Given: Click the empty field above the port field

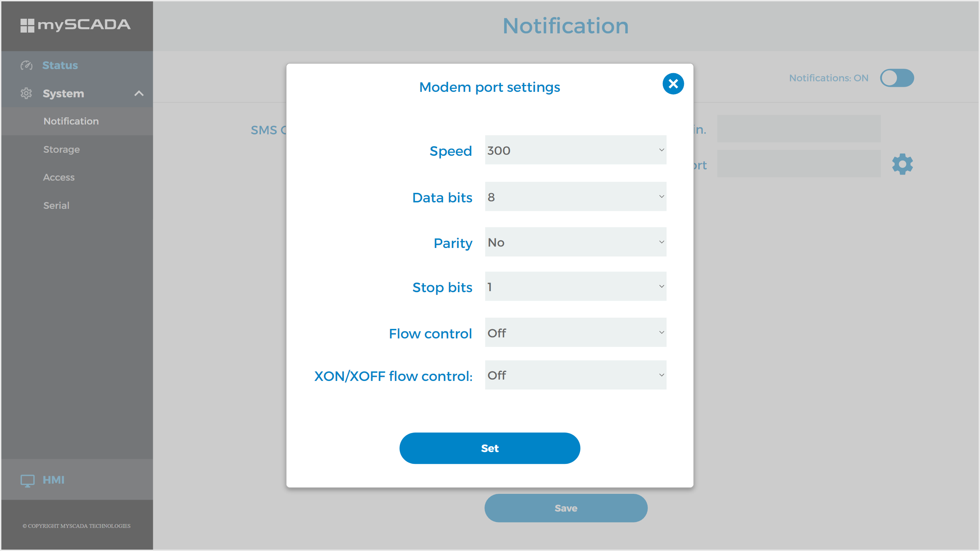Looking at the screenshot, I should (x=799, y=129).
